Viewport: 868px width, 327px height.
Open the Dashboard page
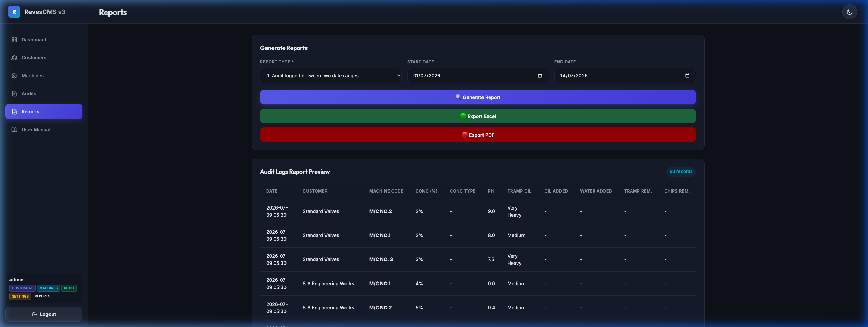44,40
